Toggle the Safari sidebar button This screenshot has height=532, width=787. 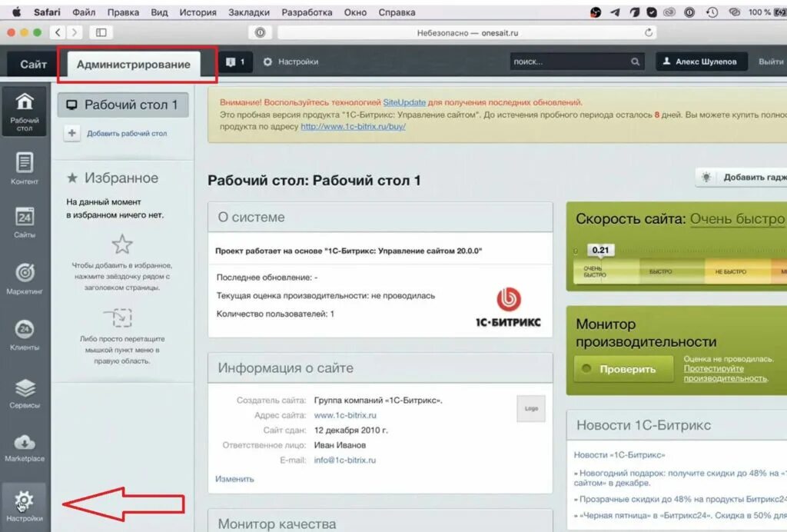(x=101, y=32)
